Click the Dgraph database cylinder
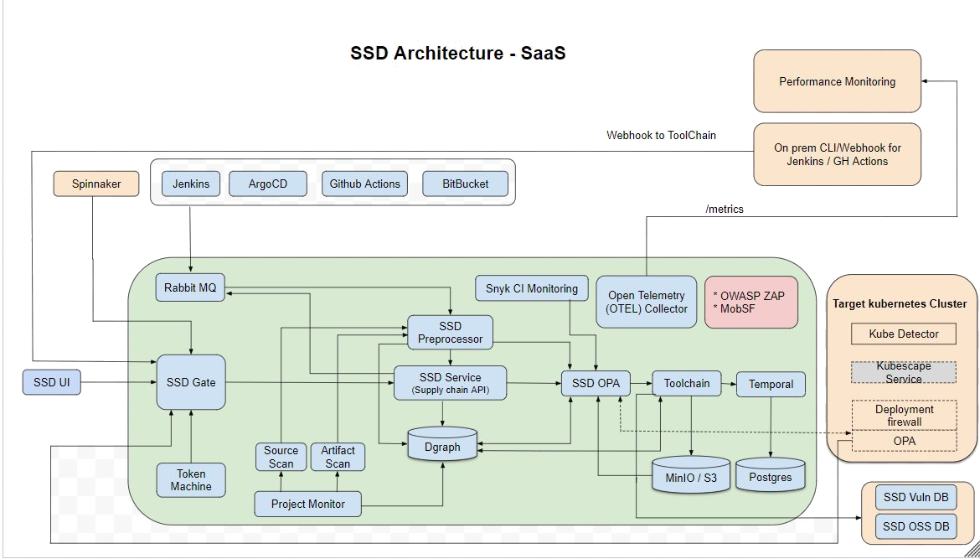Image resolution: width=980 pixels, height=559 pixels. pos(441,445)
